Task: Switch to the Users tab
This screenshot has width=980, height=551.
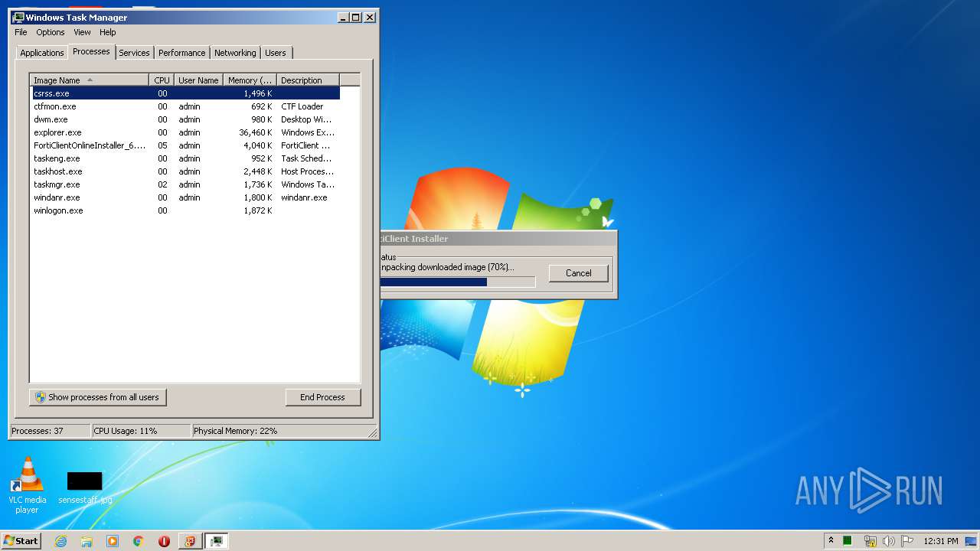Action: coord(276,53)
